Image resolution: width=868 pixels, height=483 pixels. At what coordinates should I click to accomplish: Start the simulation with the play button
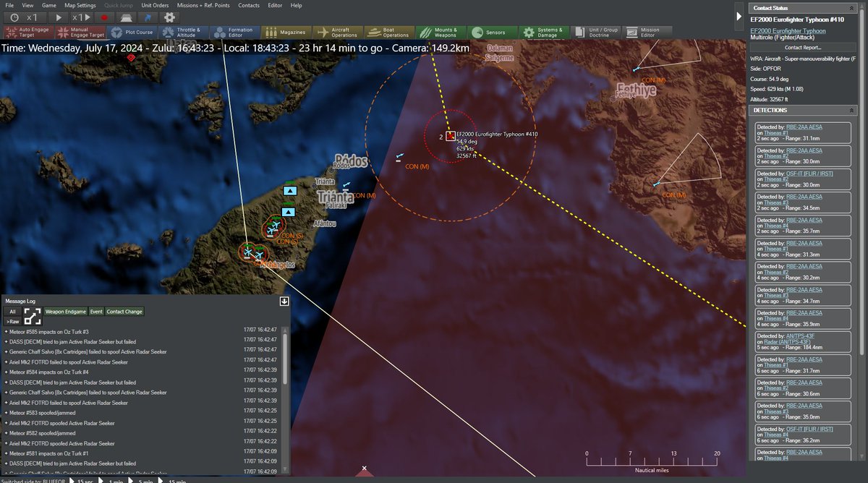tap(59, 17)
